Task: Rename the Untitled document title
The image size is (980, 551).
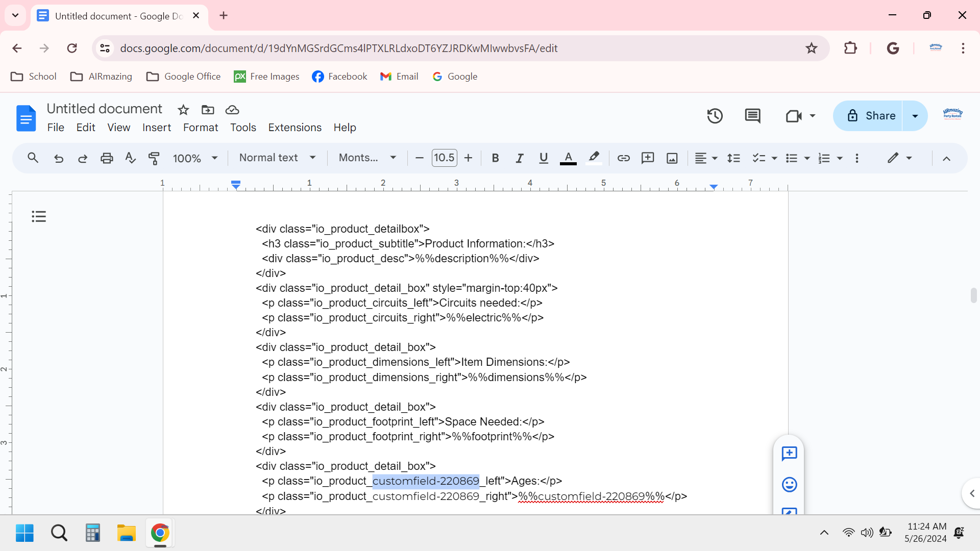Action: coord(104,109)
